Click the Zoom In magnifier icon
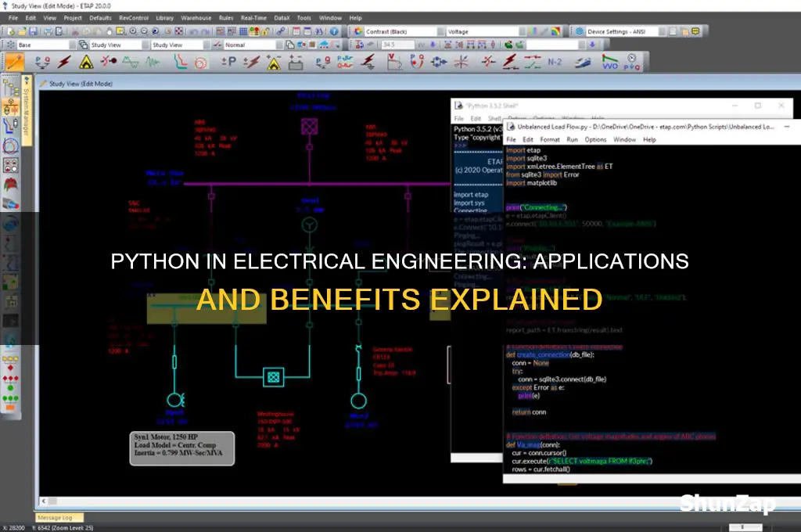Image resolution: width=801 pixels, height=532 pixels. (133, 31)
